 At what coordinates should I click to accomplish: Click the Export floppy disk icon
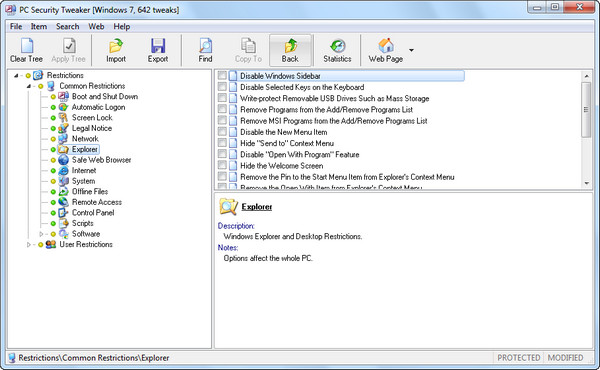tap(158, 46)
